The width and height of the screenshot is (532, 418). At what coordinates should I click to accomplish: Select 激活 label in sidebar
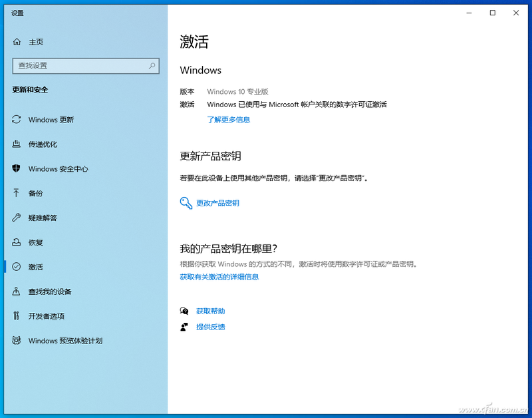36,267
